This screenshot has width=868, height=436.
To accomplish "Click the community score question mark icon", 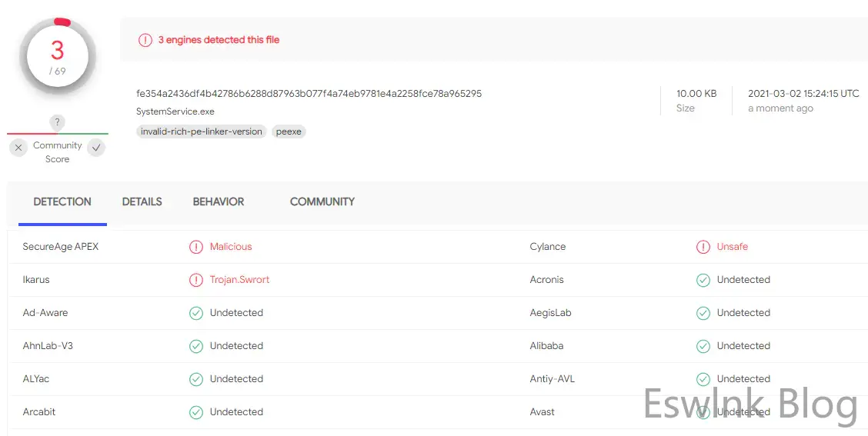I will tap(58, 122).
